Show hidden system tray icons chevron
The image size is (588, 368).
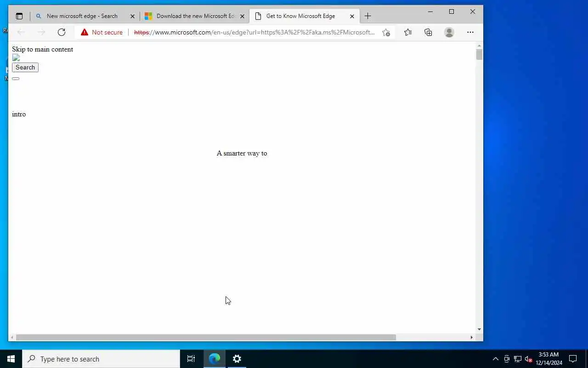495,359
